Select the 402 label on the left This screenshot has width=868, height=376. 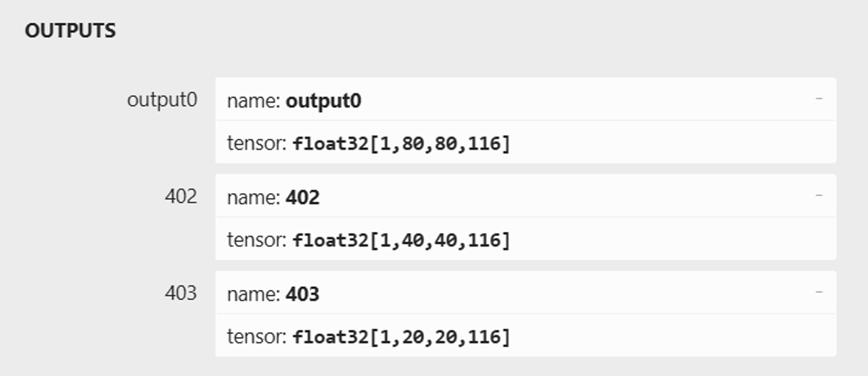[x=181, y=197]
